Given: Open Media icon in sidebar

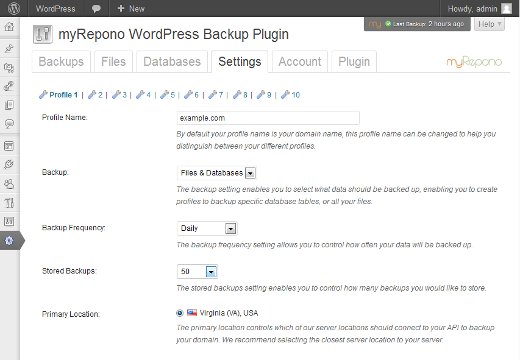Looking at the screenshot, I should [x=9, y=68].
